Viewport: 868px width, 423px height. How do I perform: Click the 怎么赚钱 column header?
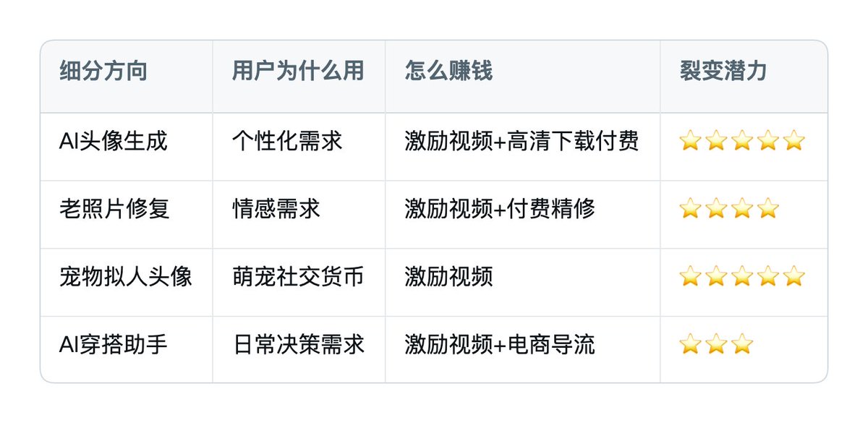(x=449, y=72)
